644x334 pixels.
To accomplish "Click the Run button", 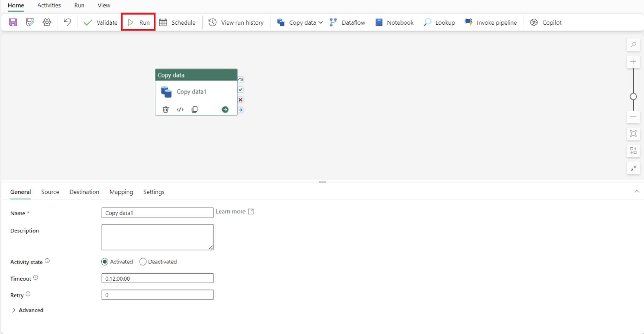I will [x=138, y=22].
